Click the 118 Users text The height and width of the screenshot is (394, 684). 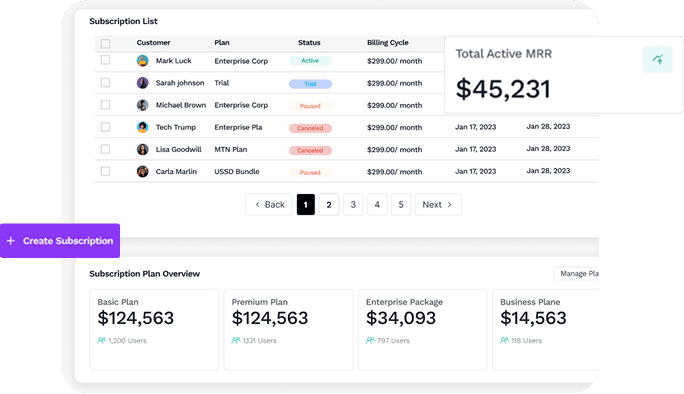(527, 341)
